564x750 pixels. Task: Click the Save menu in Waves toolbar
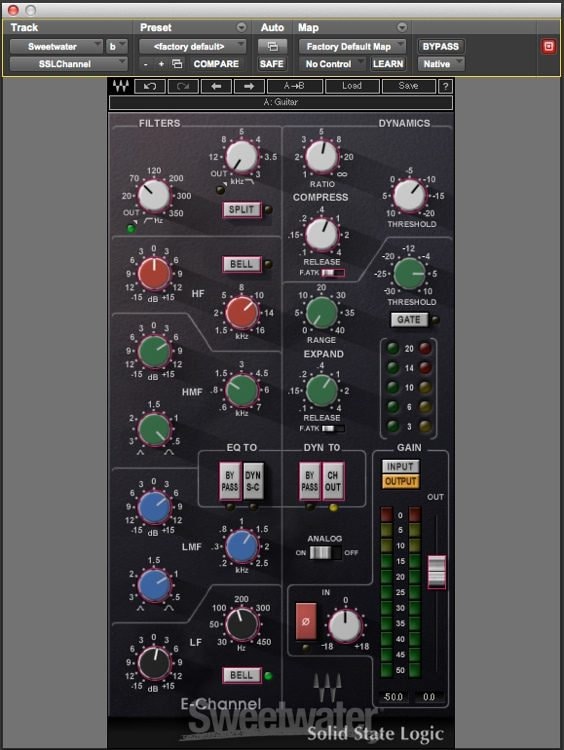408,86
